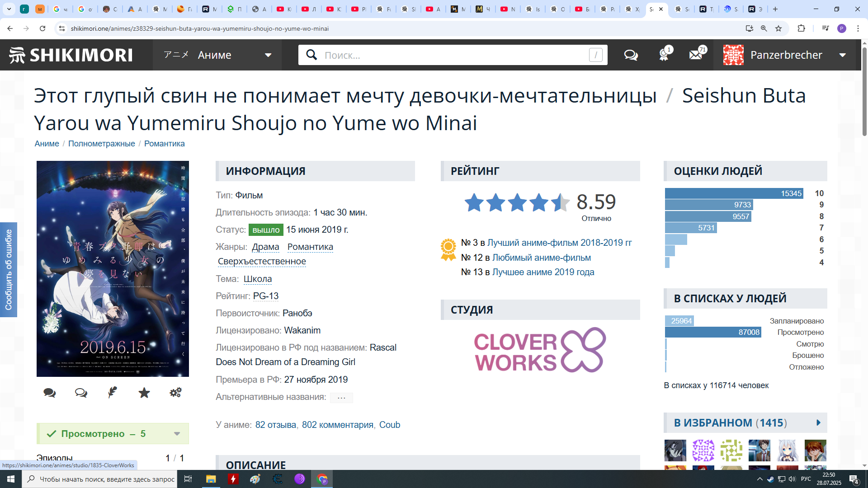Open forum chat icon in header

[631, 55]
